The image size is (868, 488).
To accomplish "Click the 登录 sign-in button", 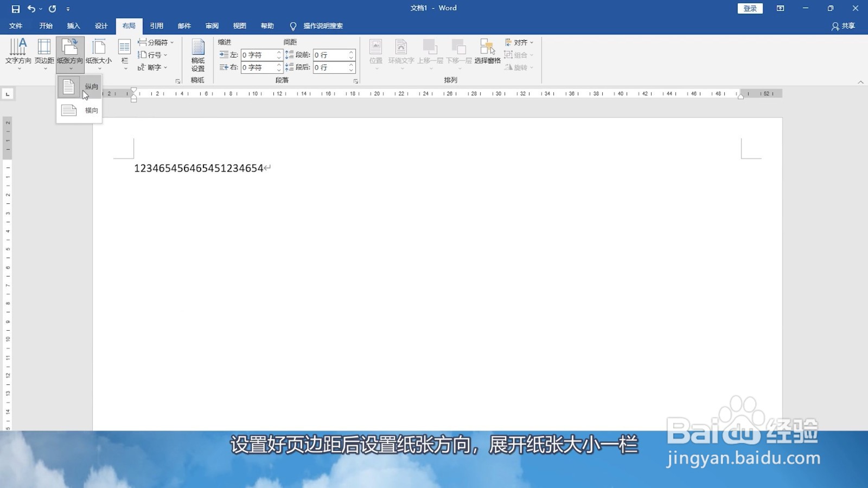I will [x=750, y=8].
